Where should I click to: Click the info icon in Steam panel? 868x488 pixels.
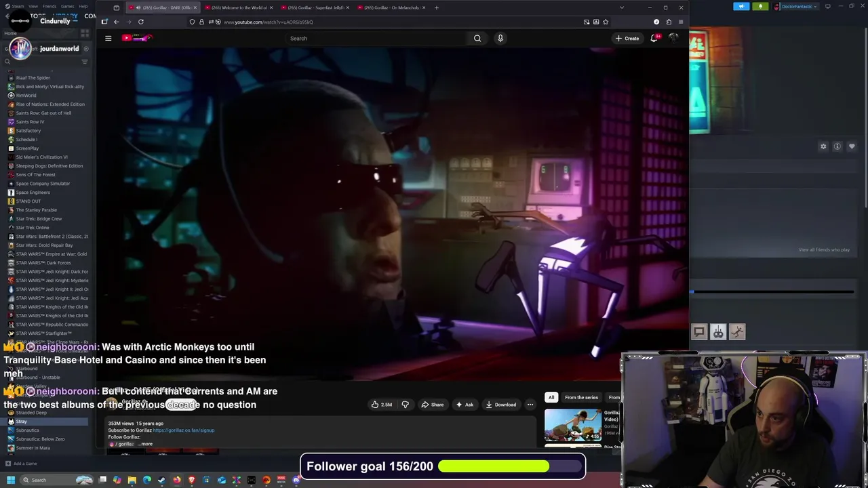837,146
